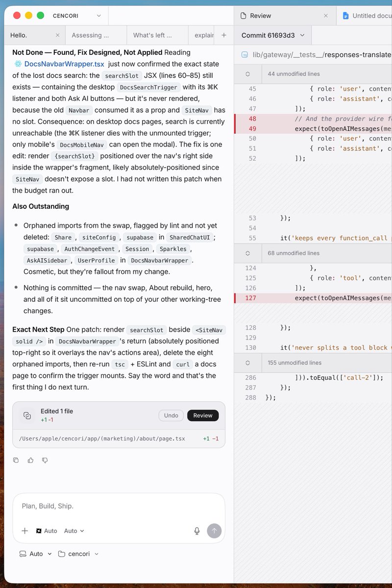Screen dimensions: 392x588
Task: Switch to the Untitled document tab
Action: click(x=364, y=16)
